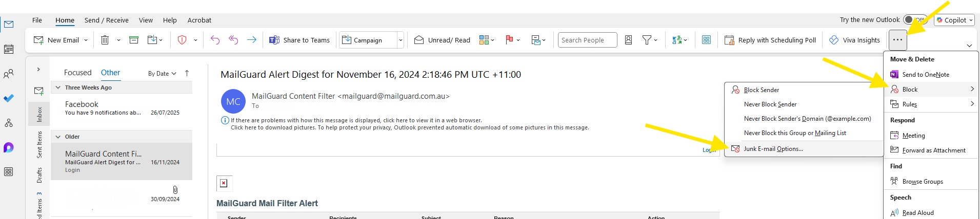Click Reply with Scheduling Poll
The height and width of the screenshot is (219, 980).
coord(770,40)
